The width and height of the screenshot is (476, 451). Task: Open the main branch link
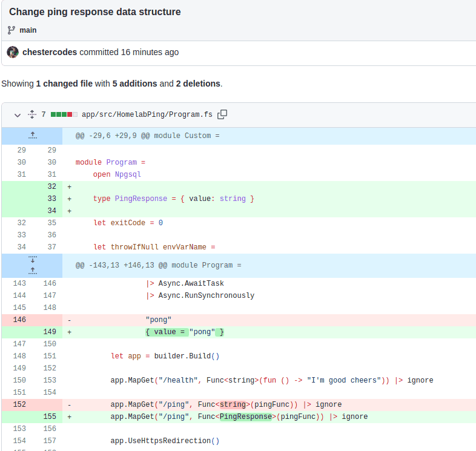point(28,30)
